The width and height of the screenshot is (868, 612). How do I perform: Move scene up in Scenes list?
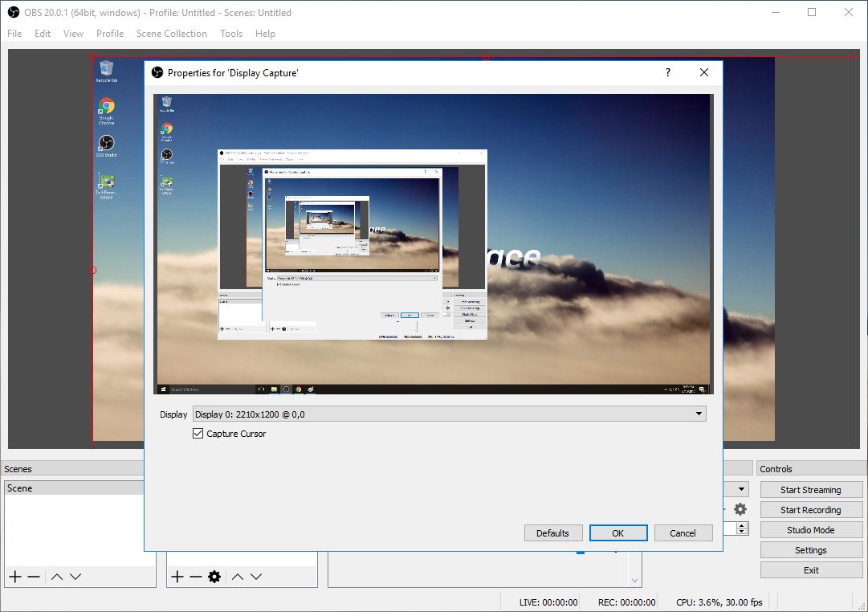[56, 577]
